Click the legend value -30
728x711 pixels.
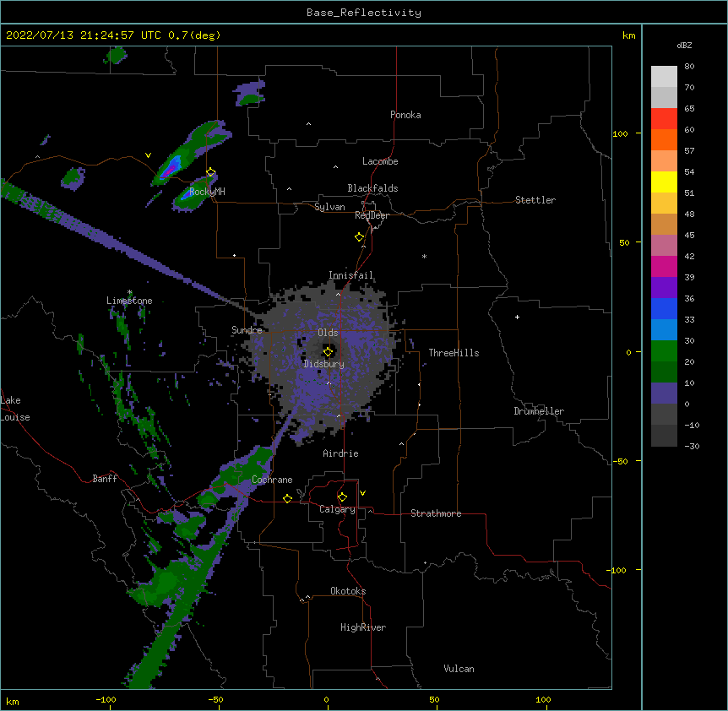(692, 446)
